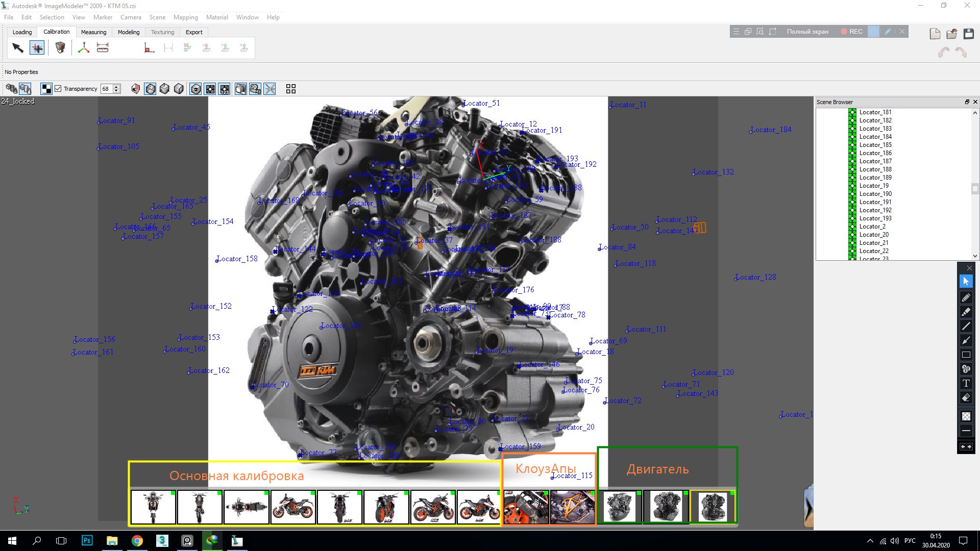Click the New project page icon
980x551 pixels.
coord(935,34)
